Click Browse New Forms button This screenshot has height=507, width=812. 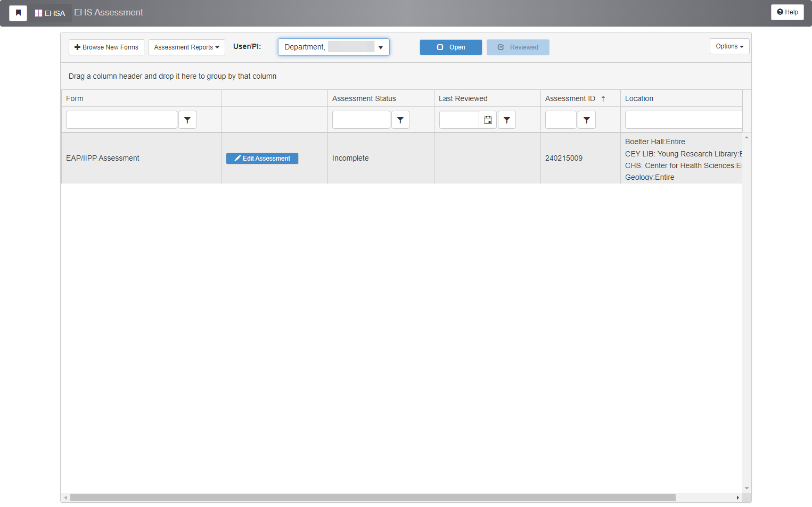pyautogui.click(x=106, y=47)
